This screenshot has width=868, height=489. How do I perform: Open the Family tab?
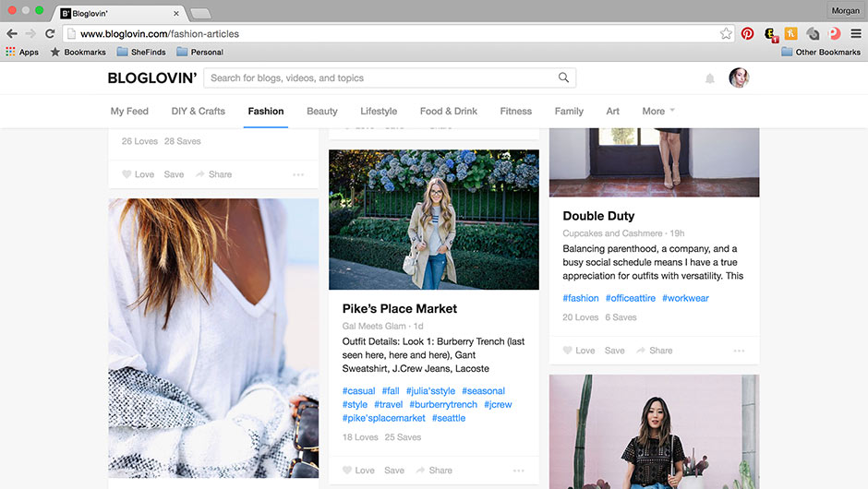[569, 112]
